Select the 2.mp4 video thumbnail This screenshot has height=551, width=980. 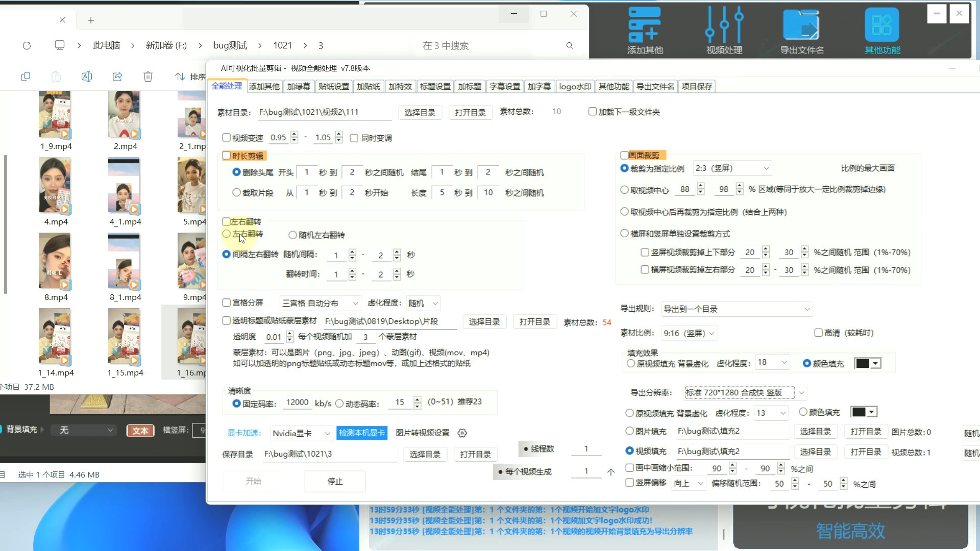coord(124,114)
